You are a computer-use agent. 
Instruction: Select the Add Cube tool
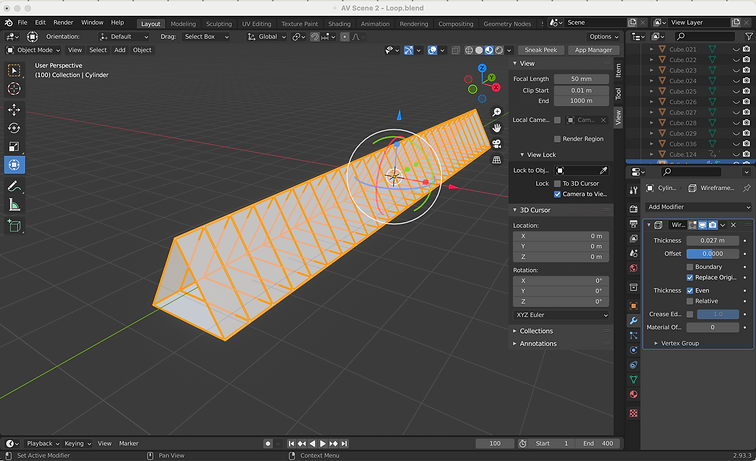click(14, 226)
